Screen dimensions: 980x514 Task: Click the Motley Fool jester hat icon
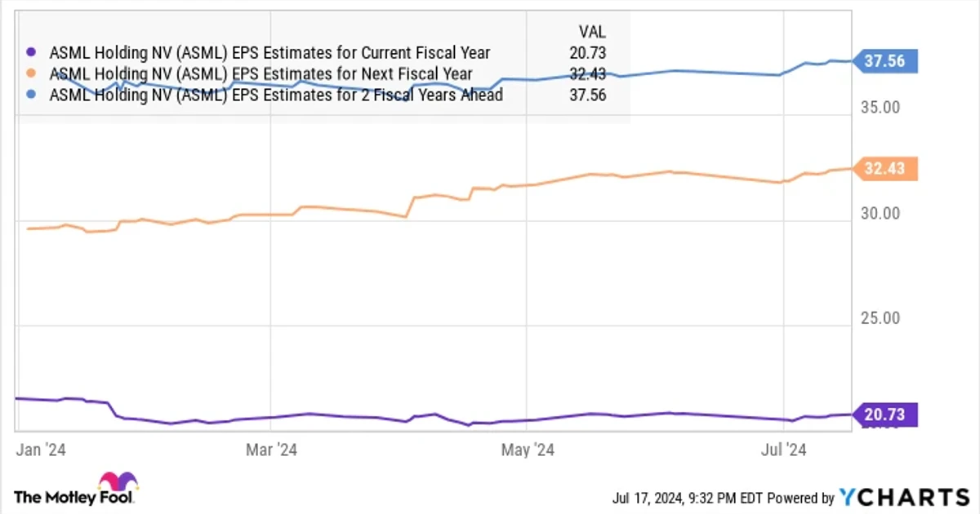[x=118, y=480]
